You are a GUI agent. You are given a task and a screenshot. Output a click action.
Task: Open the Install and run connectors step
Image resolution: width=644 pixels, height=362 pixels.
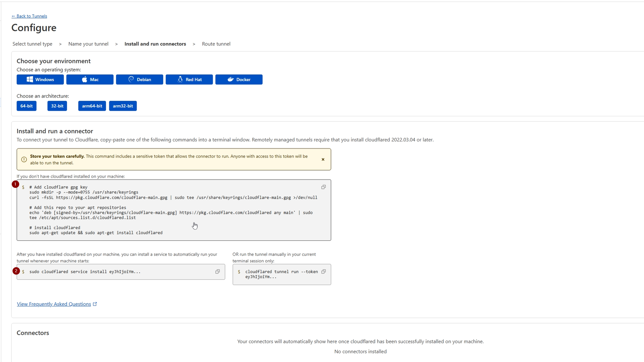[155, 44]
